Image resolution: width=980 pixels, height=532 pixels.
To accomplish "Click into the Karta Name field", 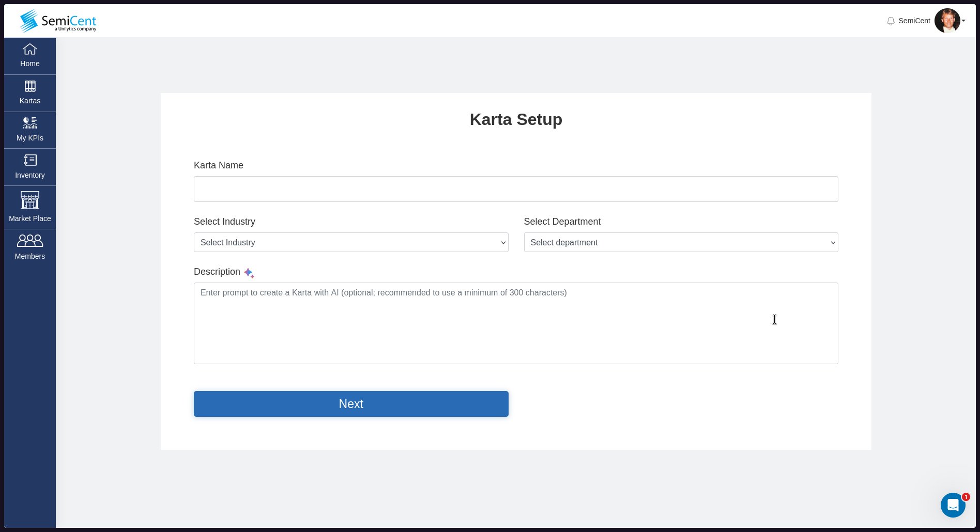I will 515,189.
